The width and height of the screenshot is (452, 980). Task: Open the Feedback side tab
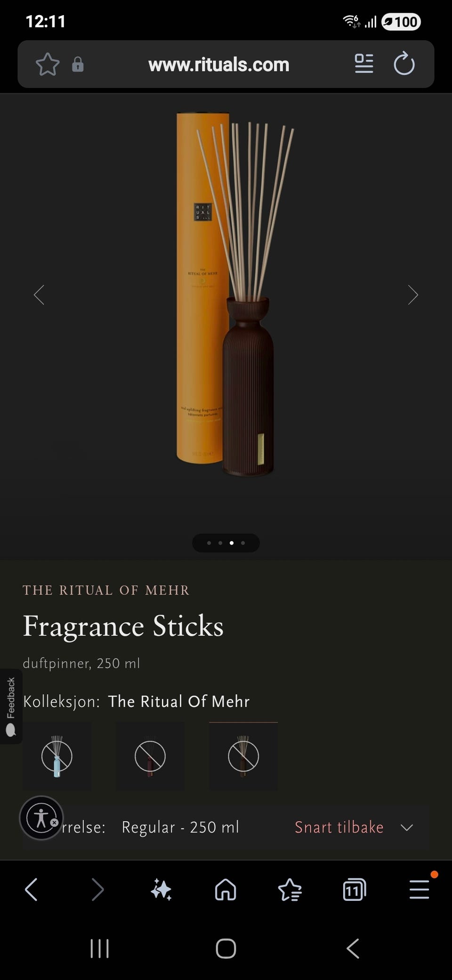point(11,706)
